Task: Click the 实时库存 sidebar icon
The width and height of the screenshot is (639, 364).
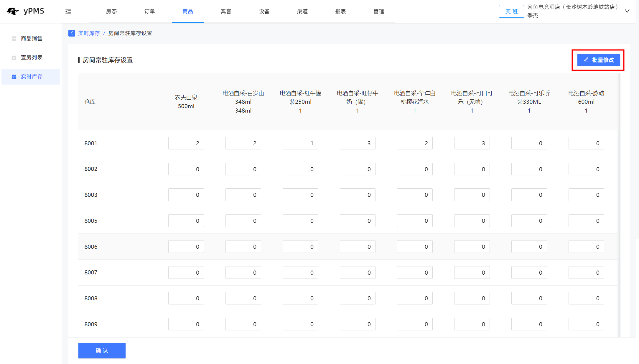Action: pyautogui.click(x=14, y=77)
